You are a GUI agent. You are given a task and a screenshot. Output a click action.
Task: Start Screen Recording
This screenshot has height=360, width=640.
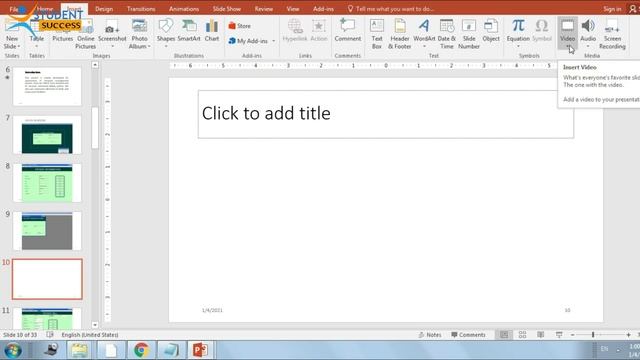tap(612, 34)
